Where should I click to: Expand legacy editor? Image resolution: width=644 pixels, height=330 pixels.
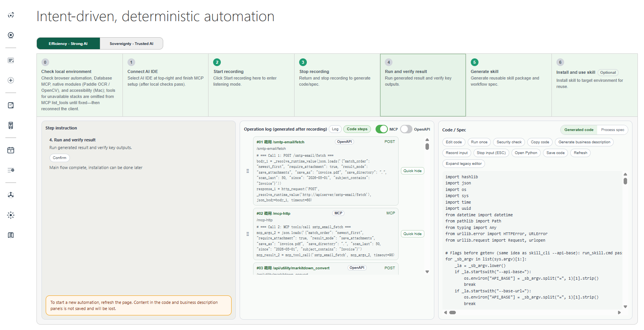(x=464, y=164)
